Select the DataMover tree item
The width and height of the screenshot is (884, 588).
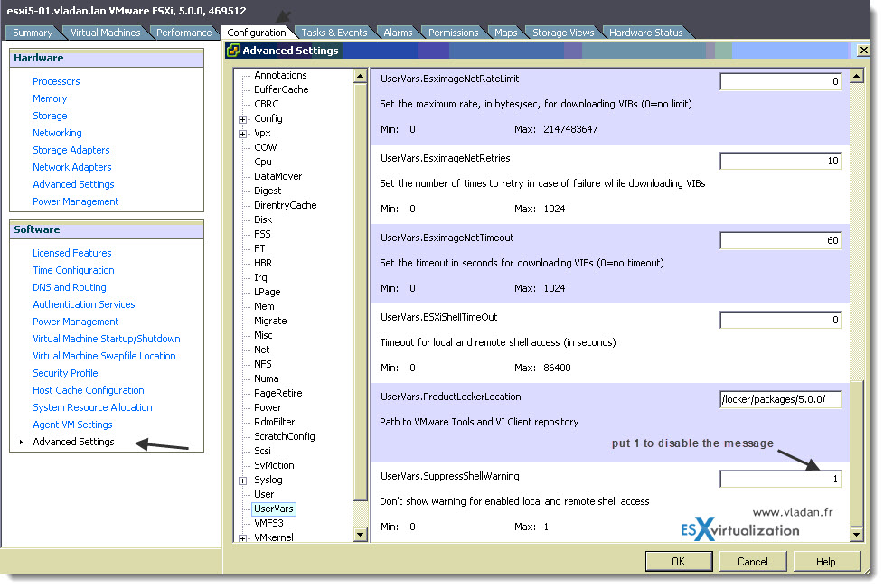click(x=277, y=177)
